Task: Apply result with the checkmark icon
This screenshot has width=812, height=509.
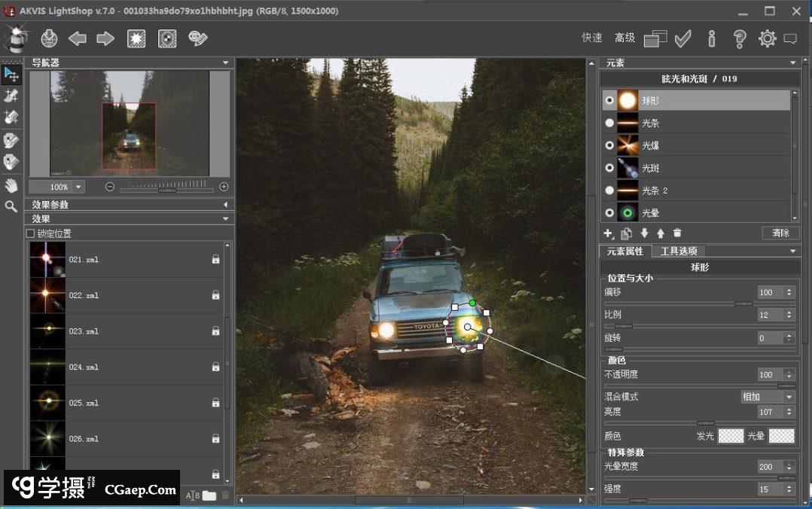Action: point(683,38)
